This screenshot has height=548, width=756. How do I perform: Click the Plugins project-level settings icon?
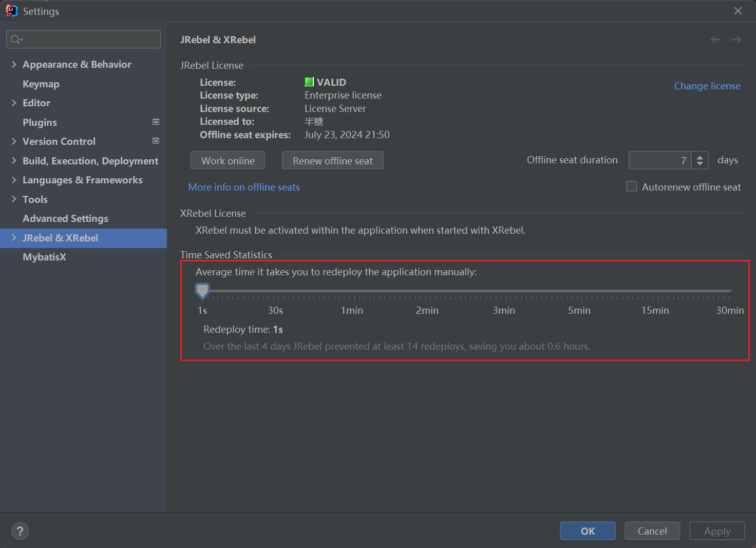(156, 122)
